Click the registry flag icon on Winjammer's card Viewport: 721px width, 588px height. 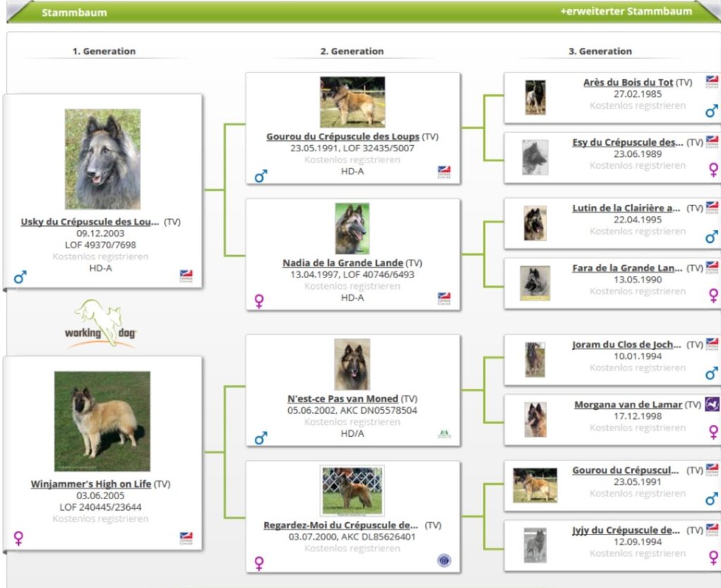[x=186, y=538]
